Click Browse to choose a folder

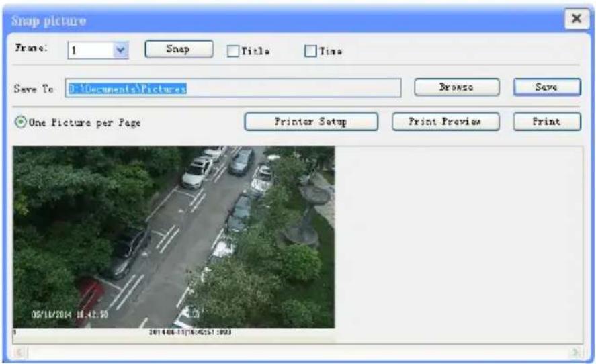457,87
